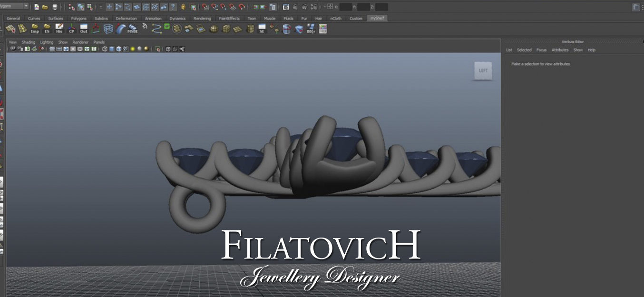Click the His shelf button
The width and height of the screenshot is (644, 297).
(59, 29)
